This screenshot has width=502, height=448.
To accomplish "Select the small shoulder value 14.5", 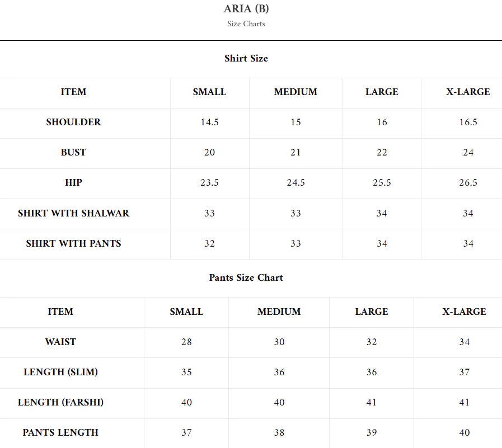I will pyautogui.click(x=209, y=122).
